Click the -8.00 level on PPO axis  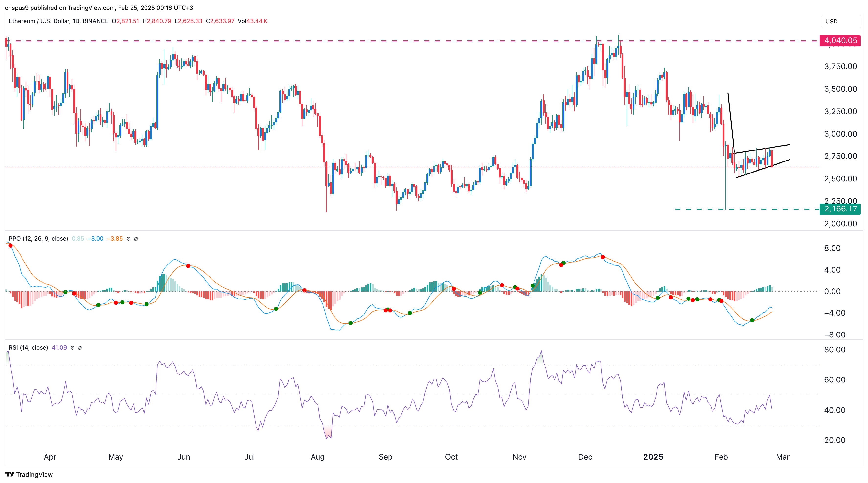tap(835, 334)
